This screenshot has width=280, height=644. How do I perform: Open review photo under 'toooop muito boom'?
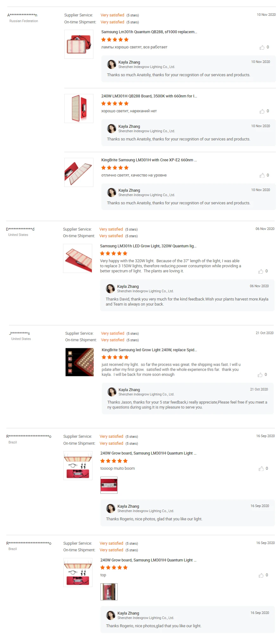(109, 485)
